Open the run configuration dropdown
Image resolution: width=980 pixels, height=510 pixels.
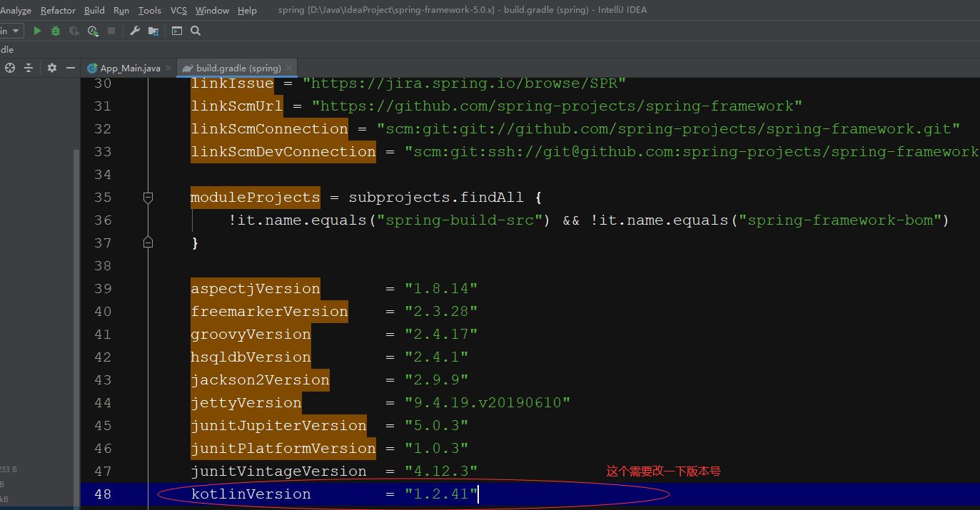click(11, 31)
